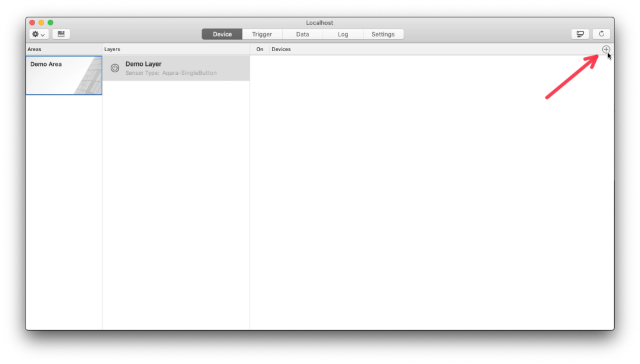The image size is (640, 364).
Task: Select the Demo Area thumbnail
Action: [x=64, y=75]
